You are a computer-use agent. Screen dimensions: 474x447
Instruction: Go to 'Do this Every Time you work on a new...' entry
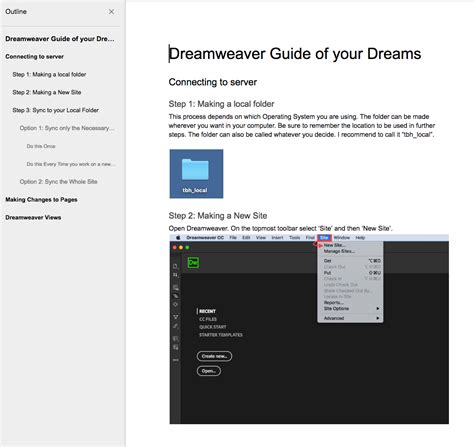[x=71, y=164]
